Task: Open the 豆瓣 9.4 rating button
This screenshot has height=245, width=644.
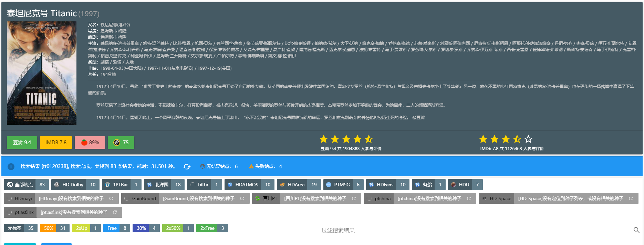Action: pos(22,143)
